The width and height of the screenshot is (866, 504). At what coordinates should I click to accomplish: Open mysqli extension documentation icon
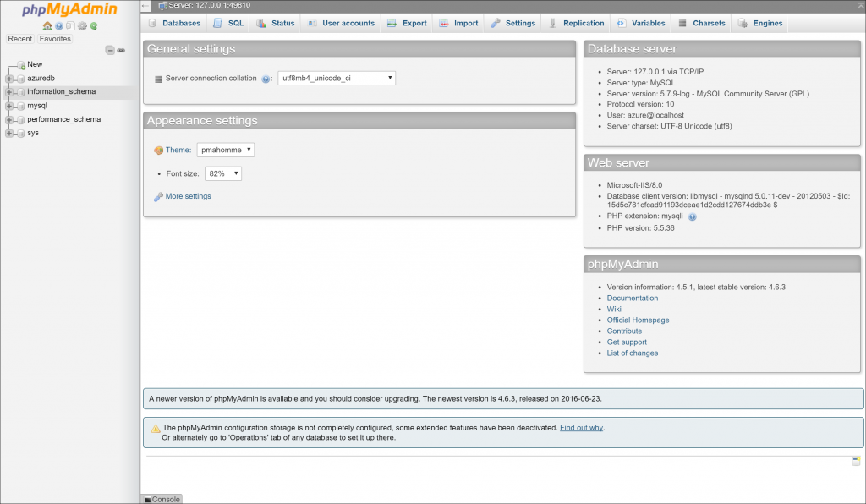(x=692, y=216)
